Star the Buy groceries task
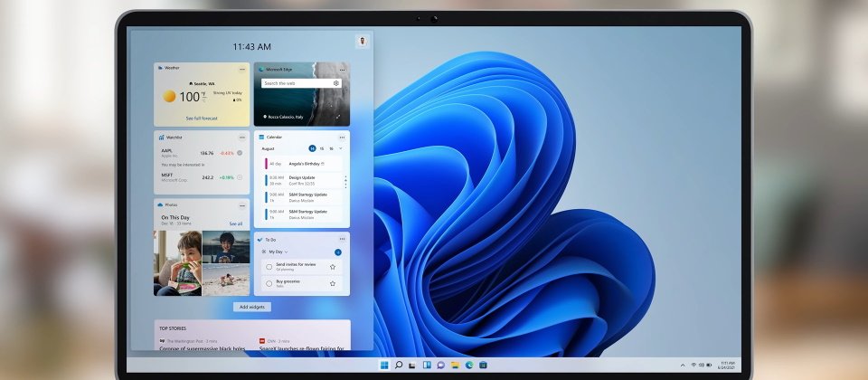This screenshot has width=868, height=380. click(x=333, y=283)
